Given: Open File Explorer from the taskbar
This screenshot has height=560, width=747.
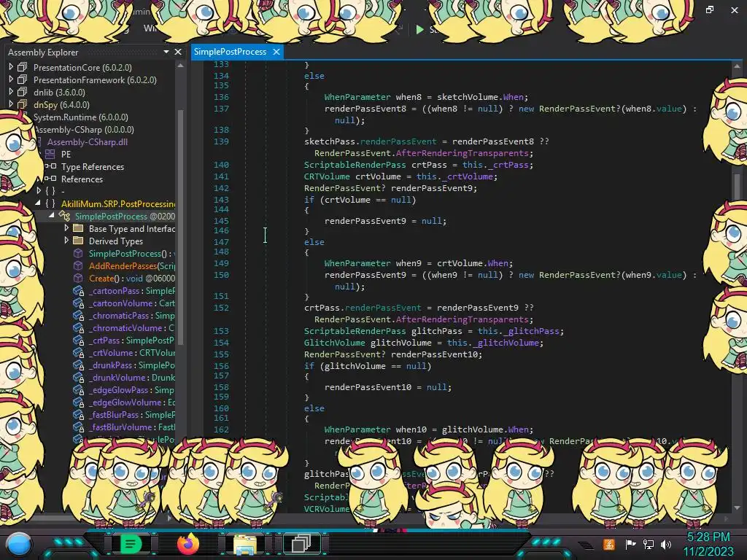Looking at the screenshot, I should [x=245, y=544].
